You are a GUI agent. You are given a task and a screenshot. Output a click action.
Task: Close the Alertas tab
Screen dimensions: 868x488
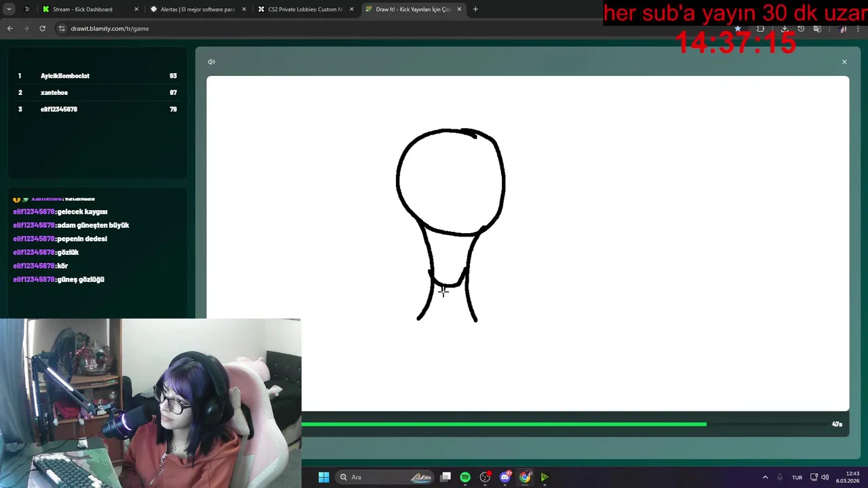(244, 9)
